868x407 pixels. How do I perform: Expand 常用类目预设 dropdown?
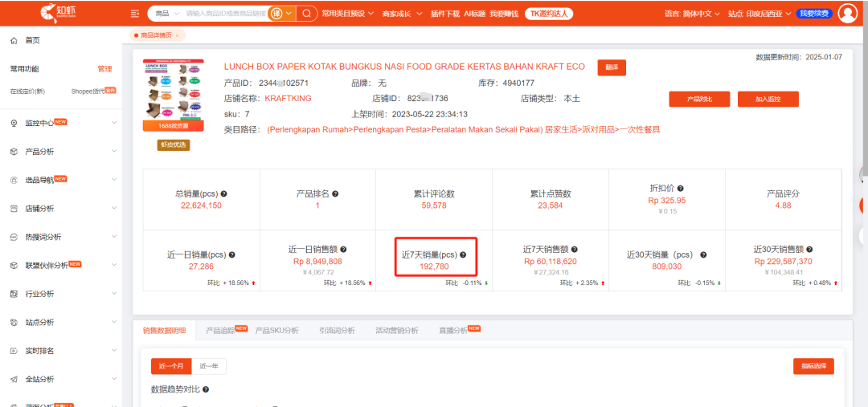(348, 14)
